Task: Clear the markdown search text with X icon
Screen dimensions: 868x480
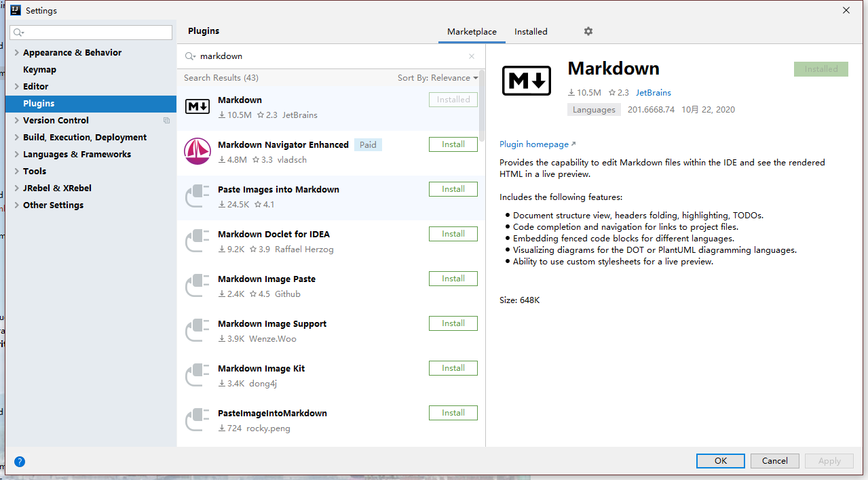Action: click(x=472, y=56)
